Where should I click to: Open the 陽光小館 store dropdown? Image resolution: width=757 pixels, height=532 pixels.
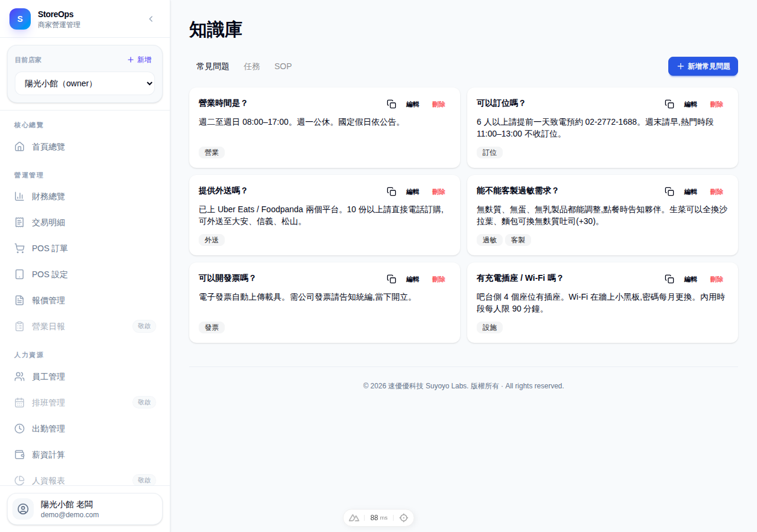click(85, 83)
